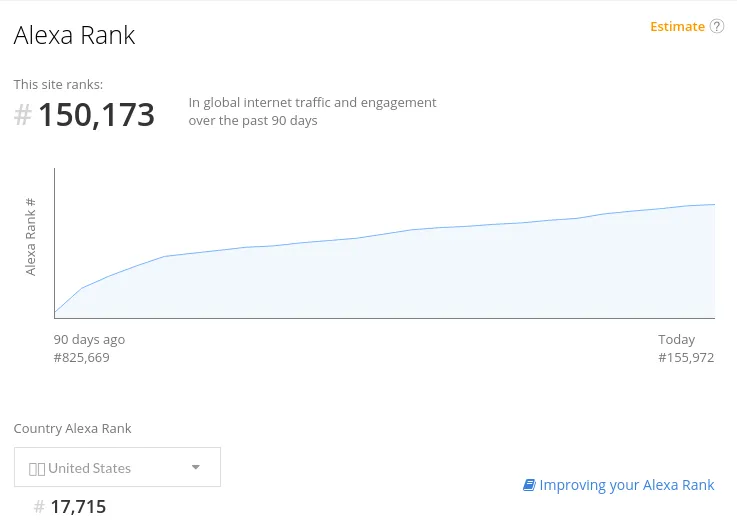Click the #825,669 rank value

coord(81,358)
